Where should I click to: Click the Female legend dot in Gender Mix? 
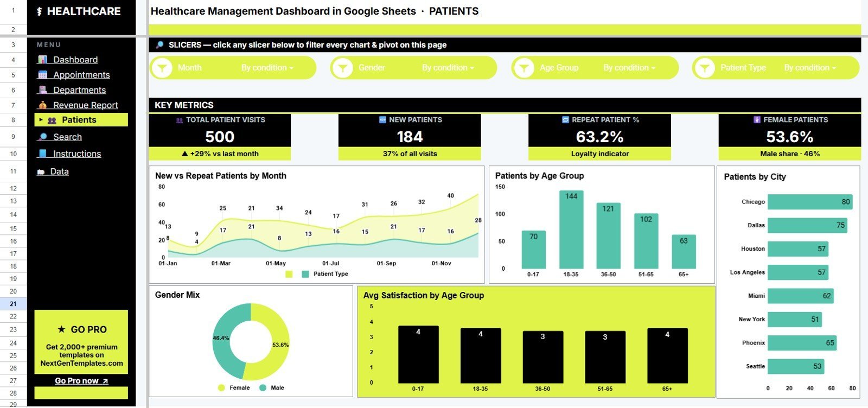[221, 388]
